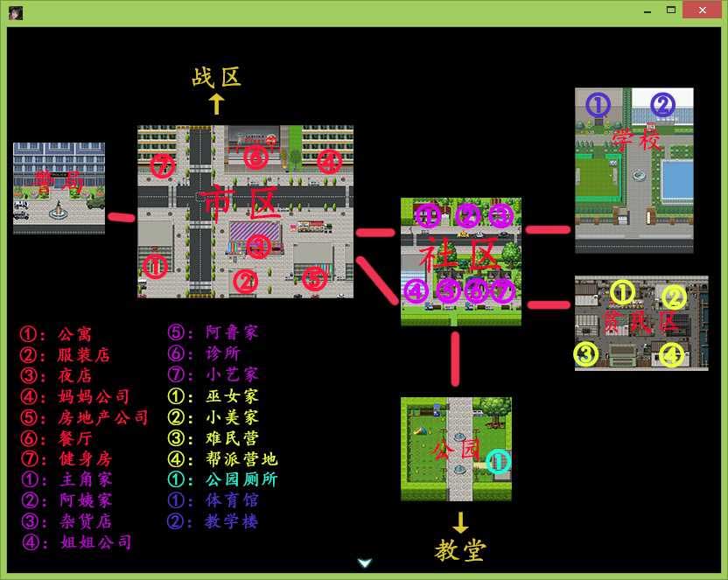The image size is (728, 580).
Task: Click the yellow down arrow above 教堂
Action: tap(460, 523)
